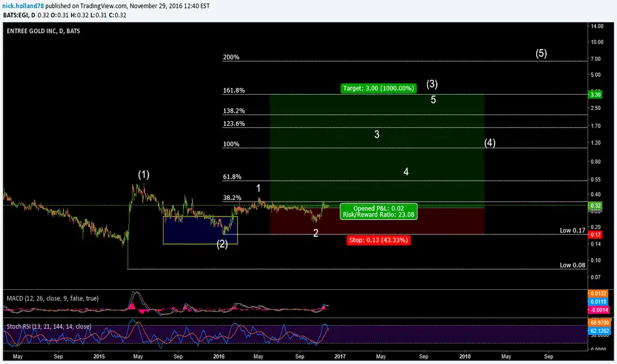Click the MACD indicator title
617x364 pixels.
[x=53, y=298]
